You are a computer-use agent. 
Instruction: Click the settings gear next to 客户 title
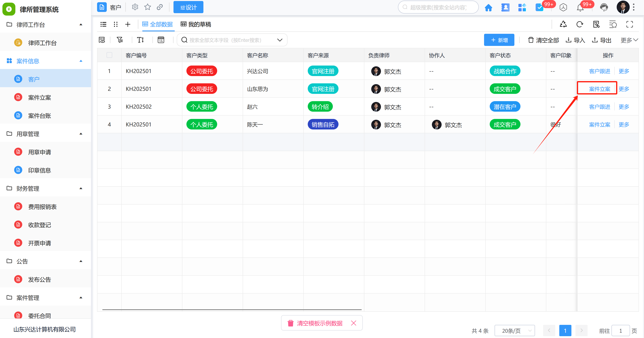(135, 7)
